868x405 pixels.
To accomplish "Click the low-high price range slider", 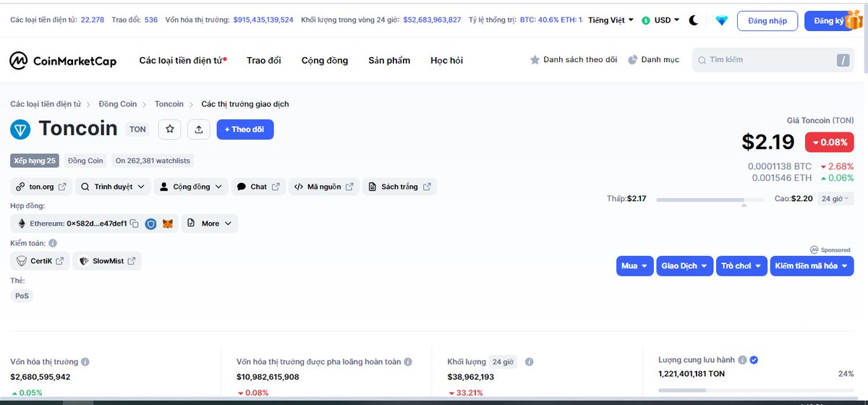I will pos(710,200).
